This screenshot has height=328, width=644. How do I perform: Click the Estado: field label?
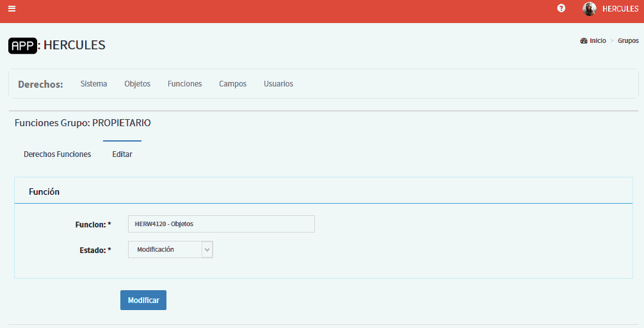[x=95, y=250]
